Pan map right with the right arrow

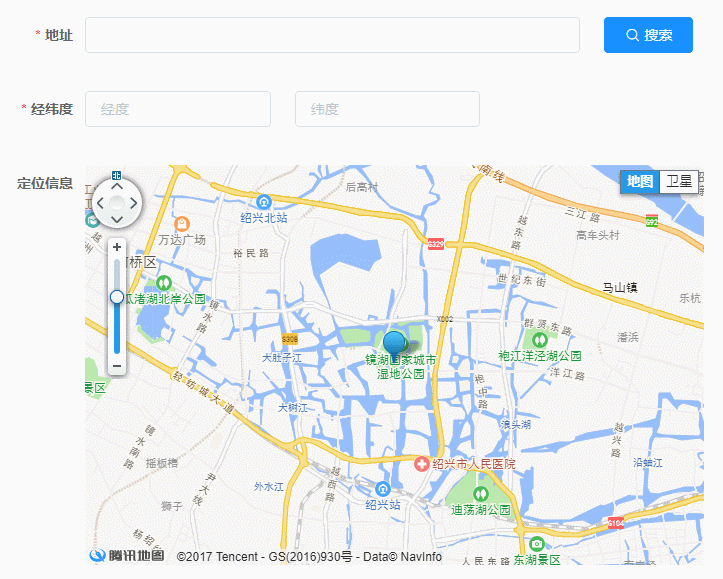(x=134, y=203)
